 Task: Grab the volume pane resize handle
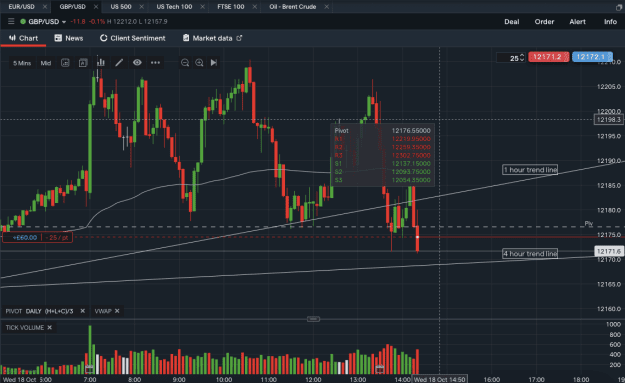pos(313,319)
